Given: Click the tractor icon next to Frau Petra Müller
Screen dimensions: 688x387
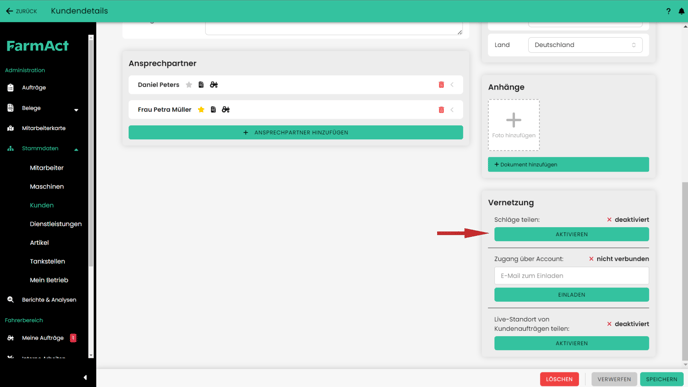Looking at the screenshot, I should (x=226, y=110).
